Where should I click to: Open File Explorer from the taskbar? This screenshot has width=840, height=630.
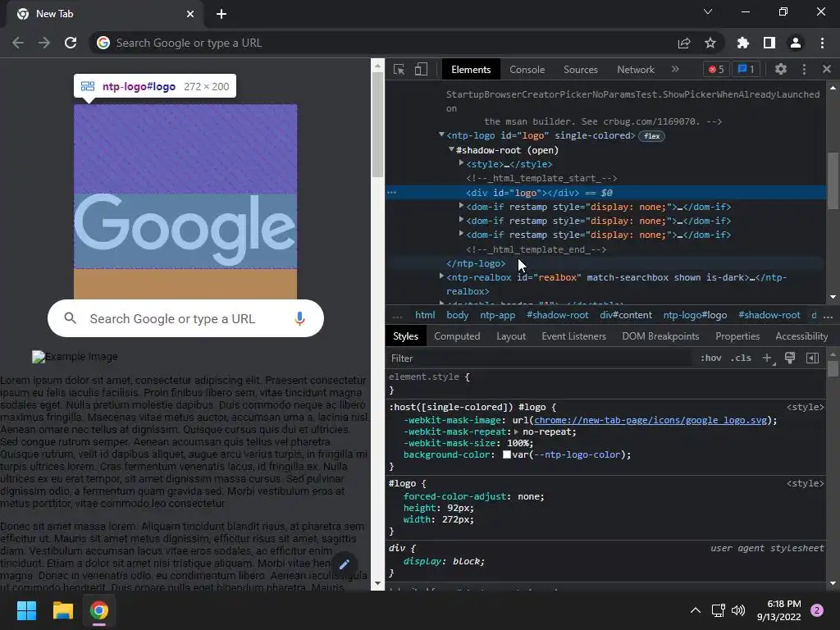coord(62,610)
